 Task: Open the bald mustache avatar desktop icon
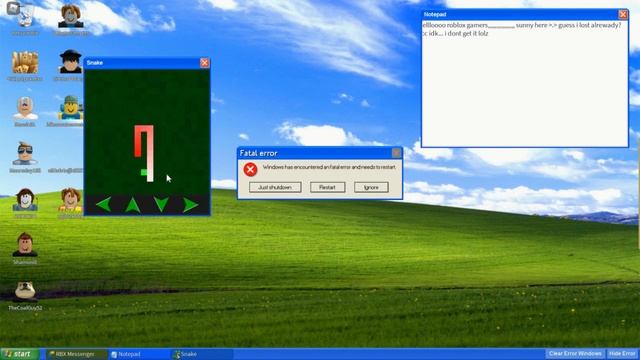click(25, 111)
